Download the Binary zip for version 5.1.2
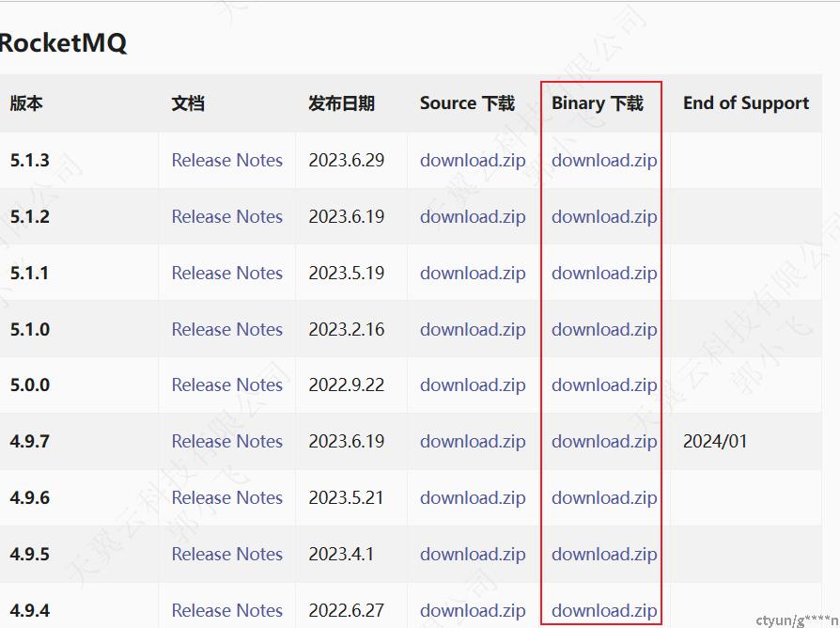This screenshot has width=840, height=628. coord(604,216)
